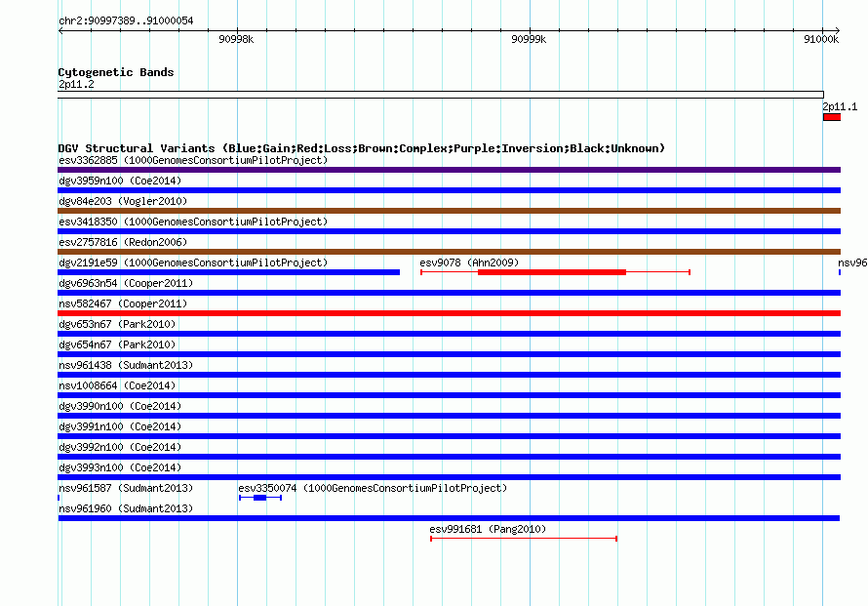This screenshot has height=606, width=868.
Task: Click the partially visible nsv96 label
Action: click(852, 263)
